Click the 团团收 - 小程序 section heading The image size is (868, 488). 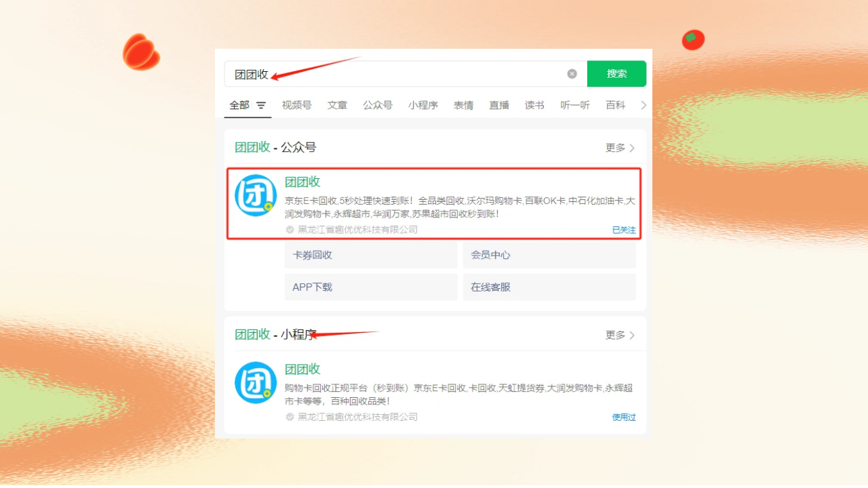(275, 334)
